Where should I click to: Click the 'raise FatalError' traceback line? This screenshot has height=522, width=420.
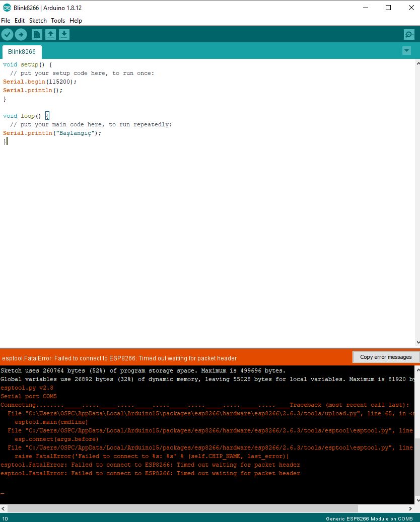(x=152, y=456)
